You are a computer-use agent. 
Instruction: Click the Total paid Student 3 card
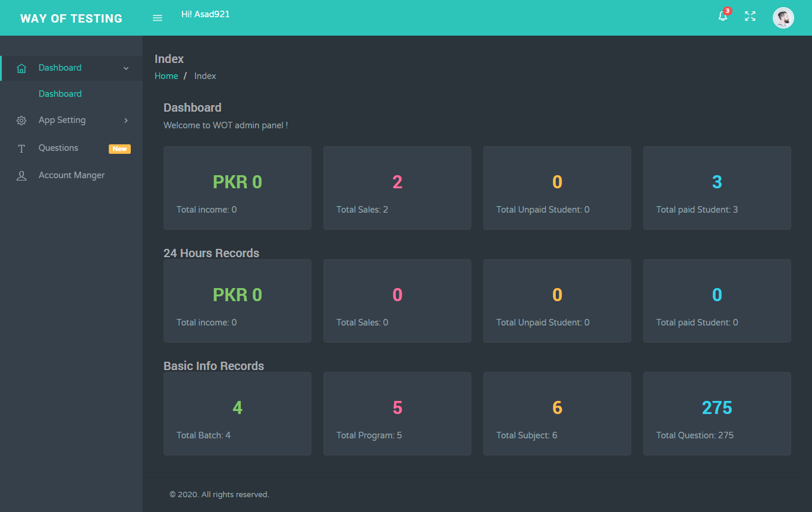click(x=717, y=188)
